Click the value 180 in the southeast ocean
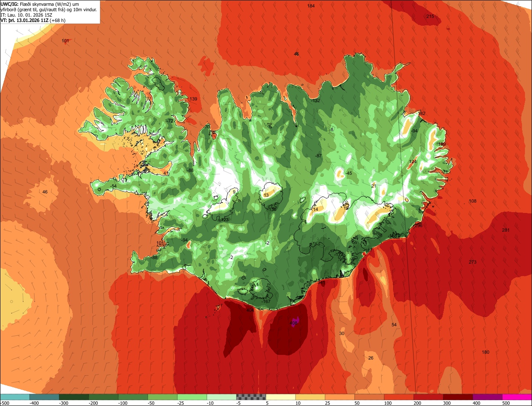532x406 pixels. tap(485, 352)
